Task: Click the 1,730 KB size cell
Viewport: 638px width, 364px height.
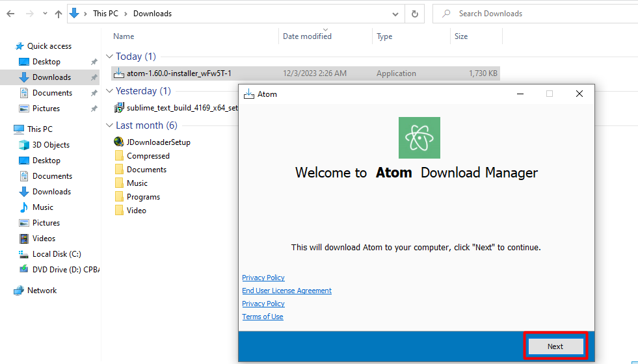Action: (x=483, y=73)
